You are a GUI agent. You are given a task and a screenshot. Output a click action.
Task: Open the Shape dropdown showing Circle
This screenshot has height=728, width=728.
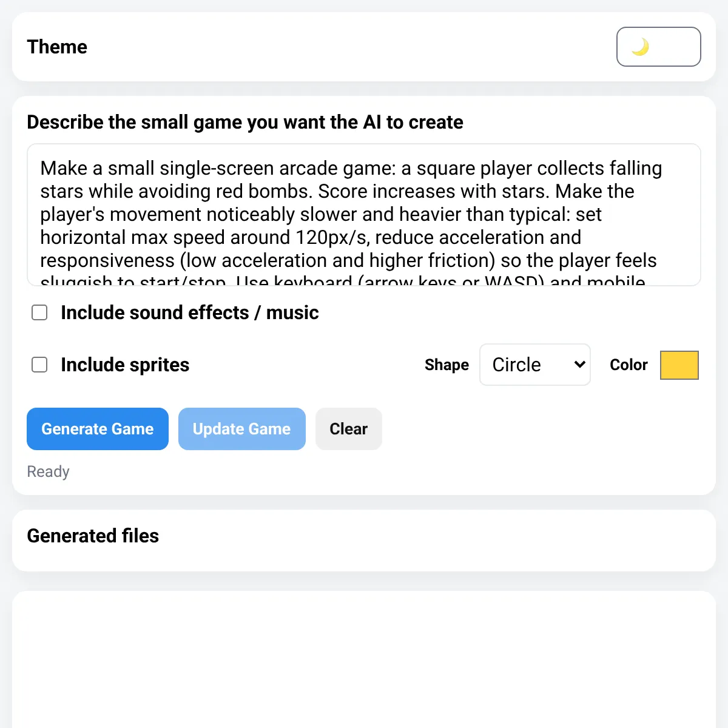tap(535, 365)
